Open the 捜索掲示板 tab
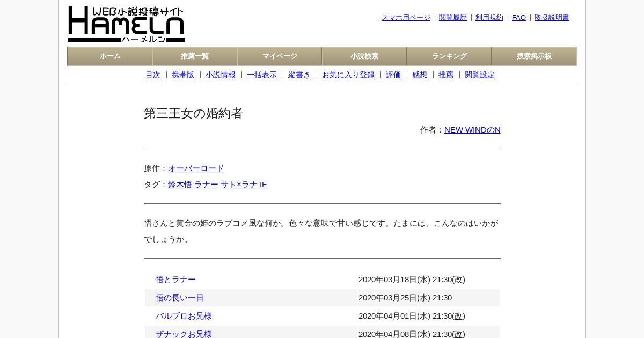Screen dimensions: 644x338 pyautogui.click(x=534, y=56)
